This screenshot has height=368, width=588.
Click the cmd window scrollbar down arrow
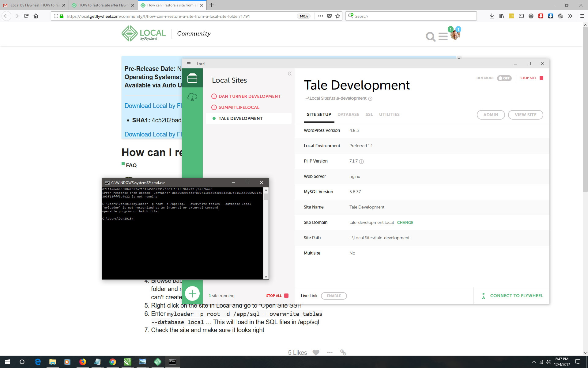pos(266,277)
